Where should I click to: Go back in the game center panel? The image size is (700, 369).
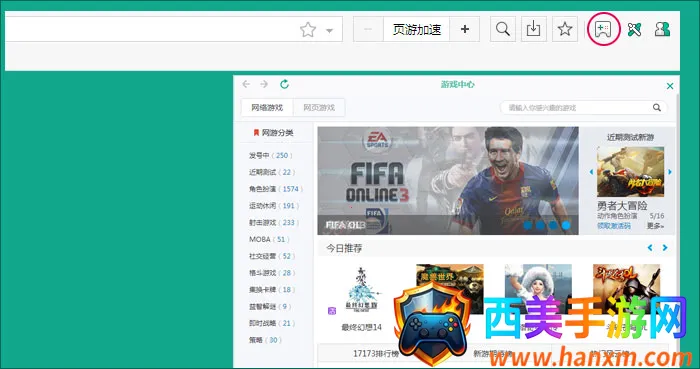pos(246,84)
